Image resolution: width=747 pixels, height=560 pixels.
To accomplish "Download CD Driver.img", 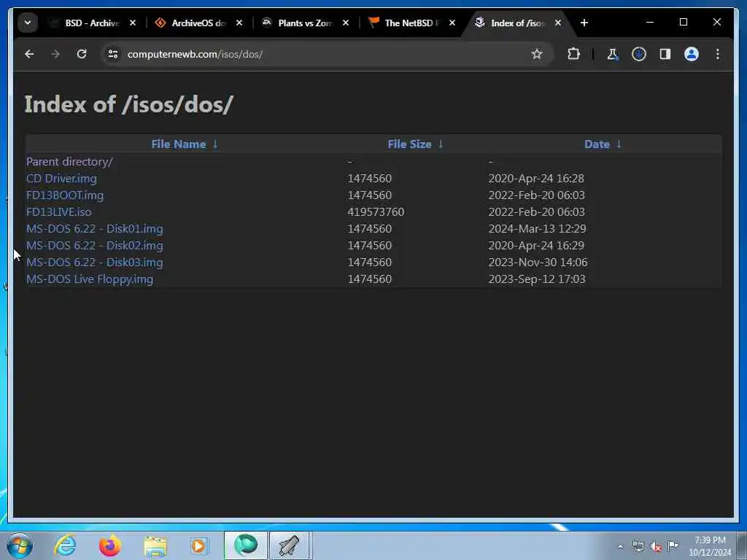I will pyautogui.click(x=61, y=179).
